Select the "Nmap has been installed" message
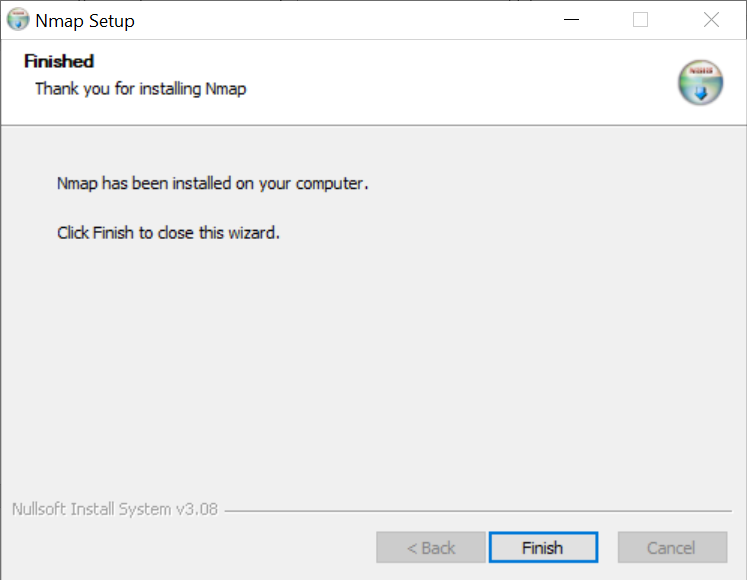Image resolution: width=747 pixels, height=580 pixels. click(213, 184)
